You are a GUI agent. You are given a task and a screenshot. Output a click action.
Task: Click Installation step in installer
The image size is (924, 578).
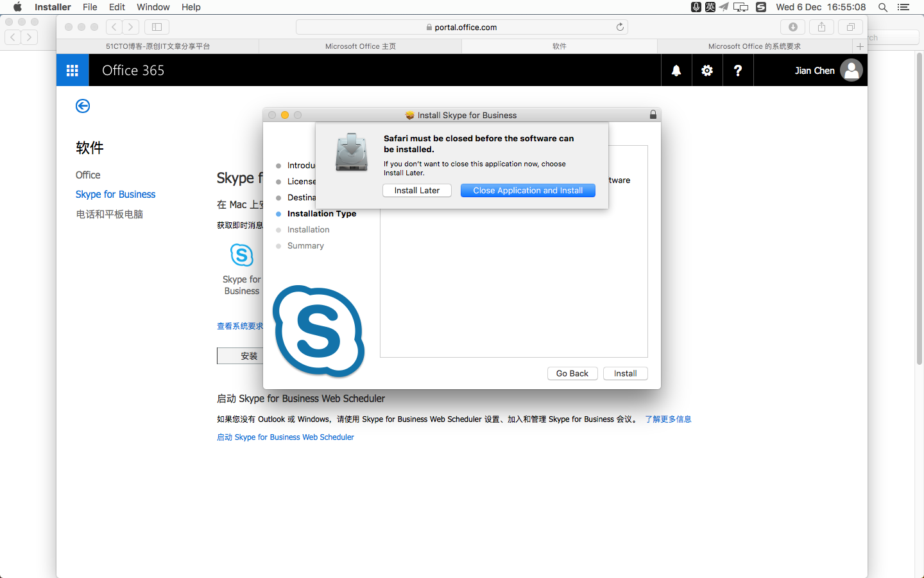point(309,229)
